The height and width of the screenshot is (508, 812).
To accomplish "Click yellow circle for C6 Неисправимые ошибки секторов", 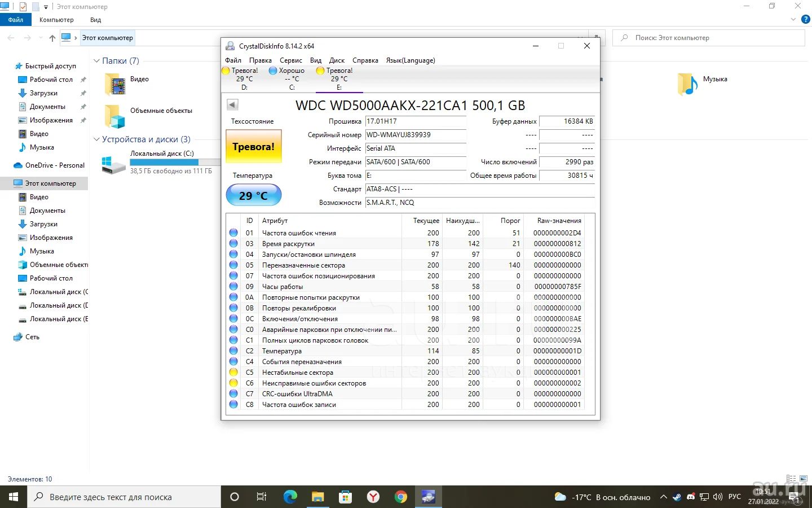I will tap(233, 383).
